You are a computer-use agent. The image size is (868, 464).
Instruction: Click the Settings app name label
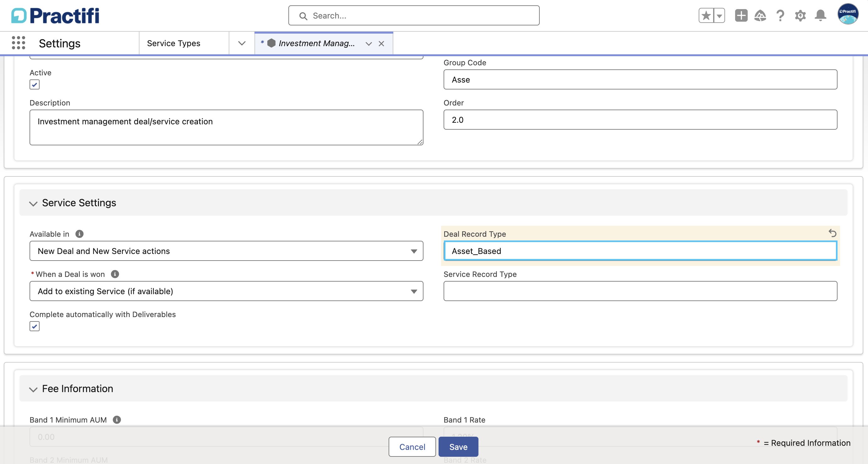point(60,43)
